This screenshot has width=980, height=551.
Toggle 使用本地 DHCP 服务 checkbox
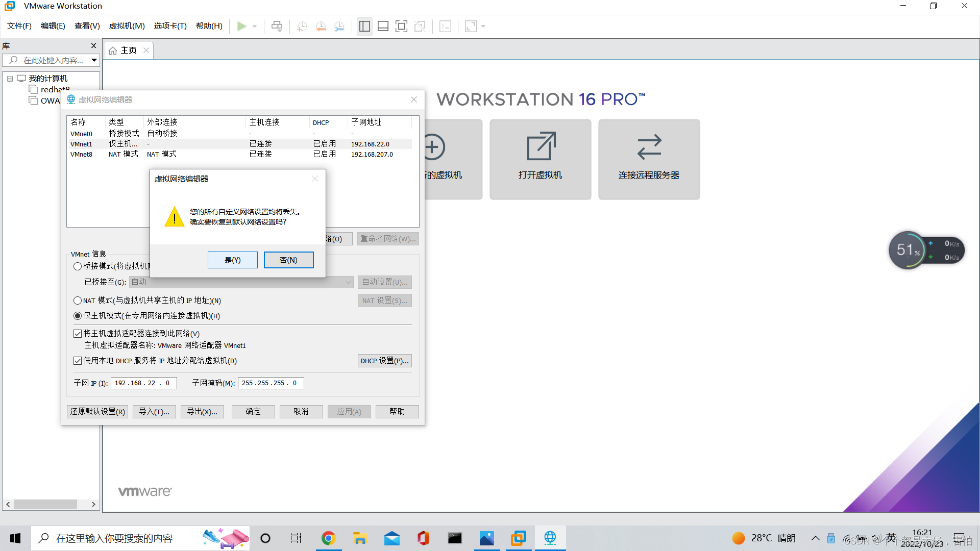click(78, 361)
